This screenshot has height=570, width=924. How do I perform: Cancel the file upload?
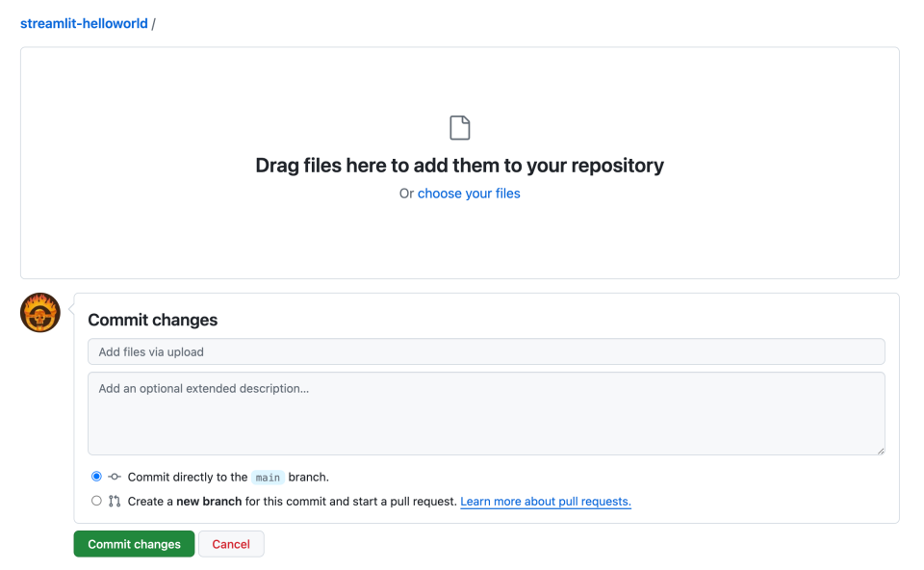tap(231, 544)
